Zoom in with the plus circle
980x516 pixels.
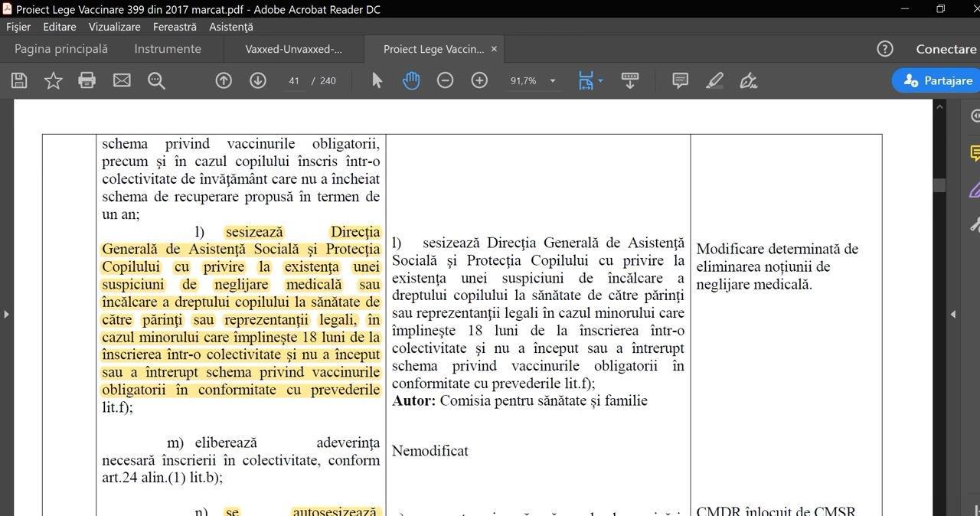point(479,80)
